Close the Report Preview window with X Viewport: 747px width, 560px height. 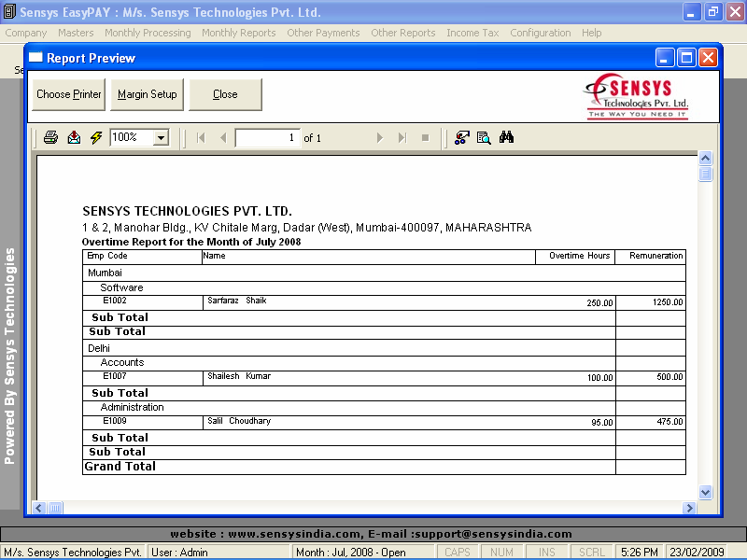pyautogui.click(x=709, y=58)
